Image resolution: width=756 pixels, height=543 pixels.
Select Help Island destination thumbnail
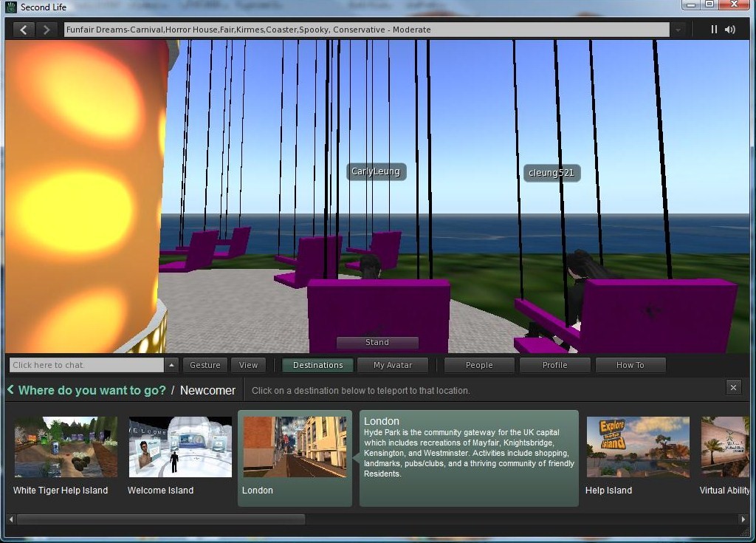638,447
